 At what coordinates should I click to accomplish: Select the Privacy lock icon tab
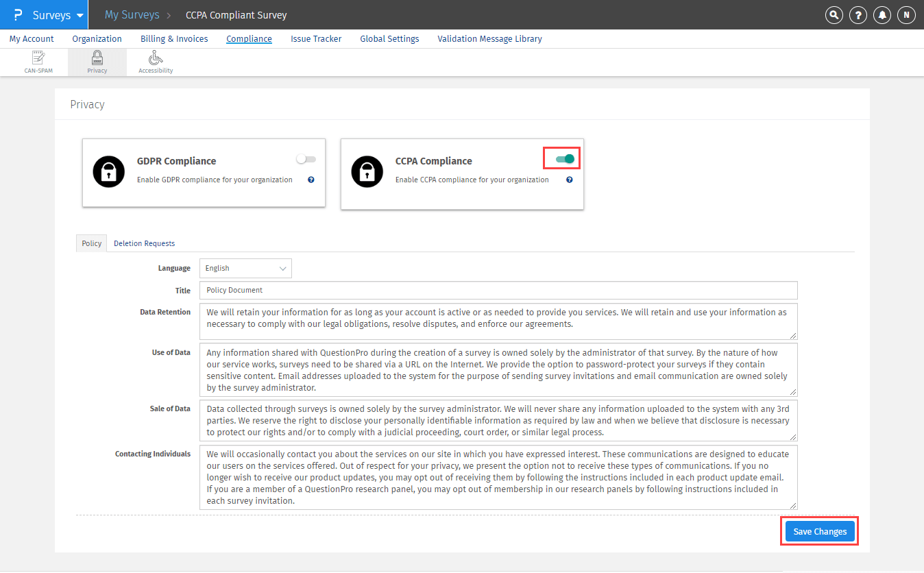[97, 62]
